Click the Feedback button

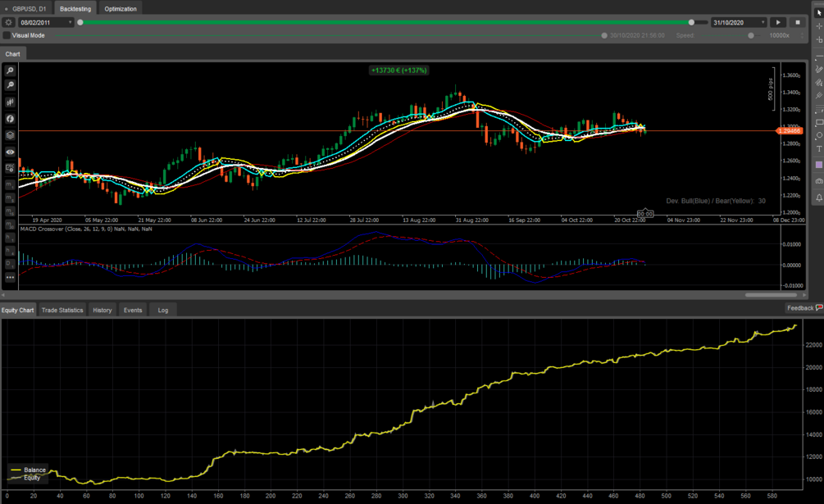tap(804, 308)
